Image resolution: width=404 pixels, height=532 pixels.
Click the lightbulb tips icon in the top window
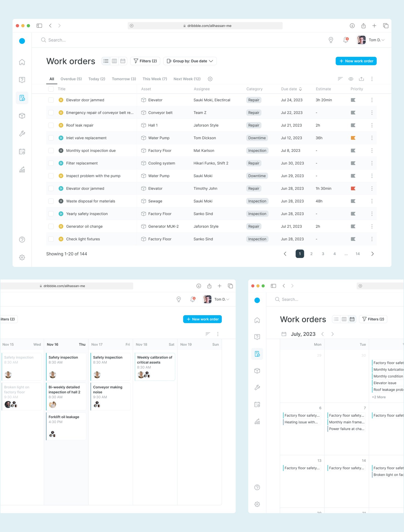[x=331, y=40]
